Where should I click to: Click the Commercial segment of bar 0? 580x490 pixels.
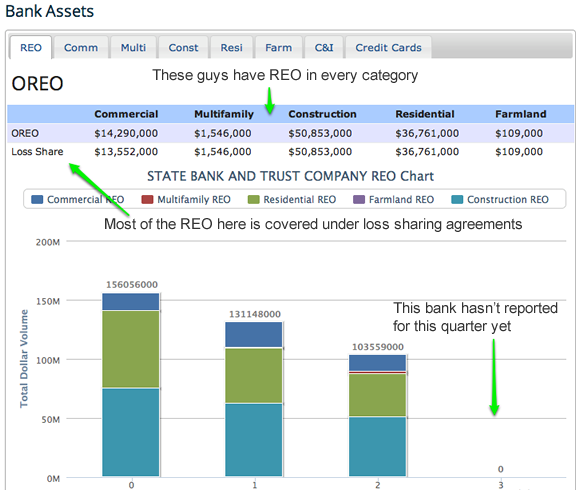tap(131, 301)
